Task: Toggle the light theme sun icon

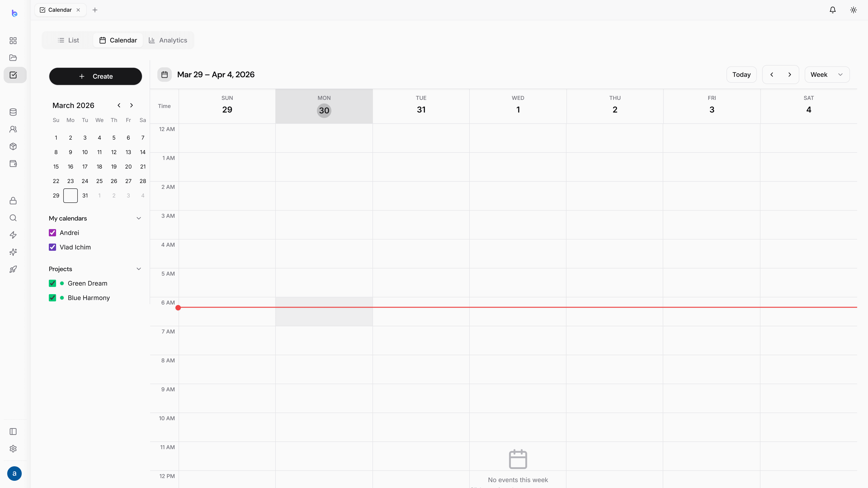Action: [x=854, y=10]
